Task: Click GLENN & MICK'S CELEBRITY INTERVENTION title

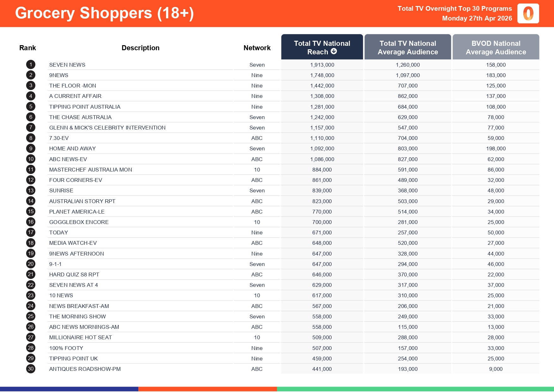Action: [107, 128]
